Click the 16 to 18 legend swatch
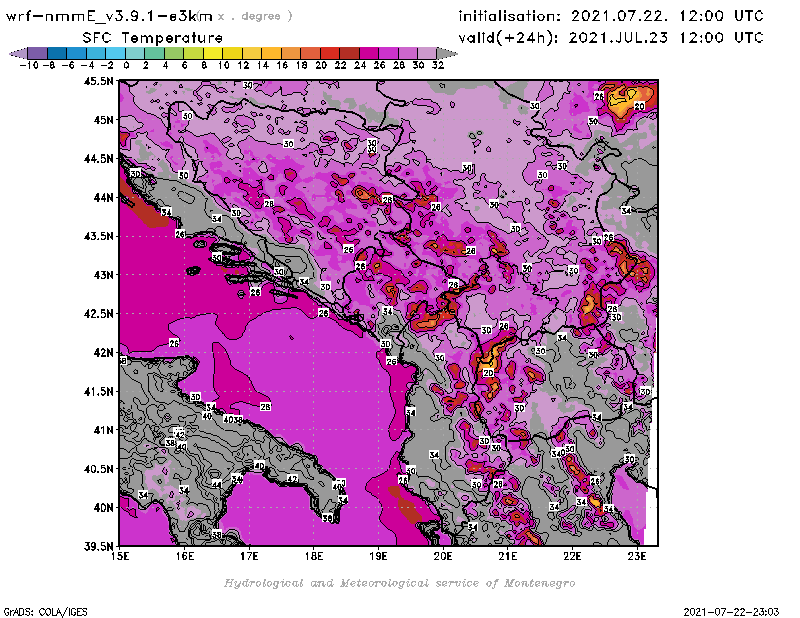Screen dimensions: 800x618 point(291,54)
